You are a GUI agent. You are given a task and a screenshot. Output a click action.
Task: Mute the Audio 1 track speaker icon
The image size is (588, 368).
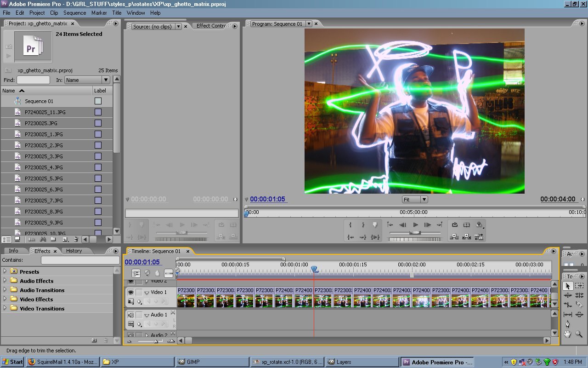pyautogui.click(x=131, y=315)
